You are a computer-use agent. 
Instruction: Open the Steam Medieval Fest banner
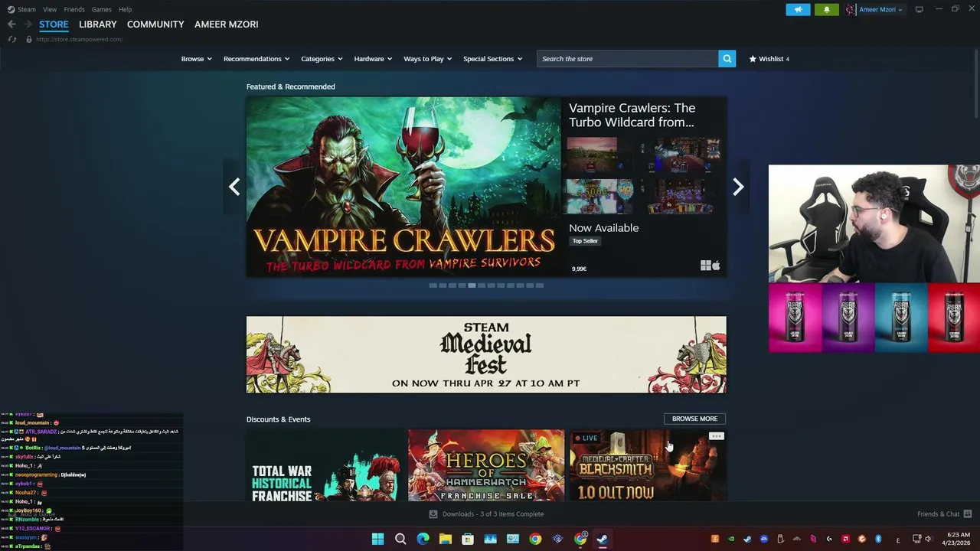pos(486,354)
